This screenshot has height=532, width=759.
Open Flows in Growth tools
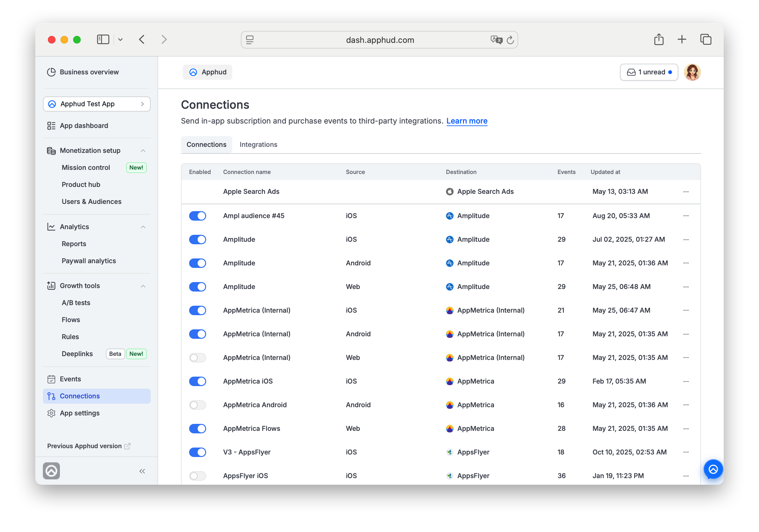71,320
